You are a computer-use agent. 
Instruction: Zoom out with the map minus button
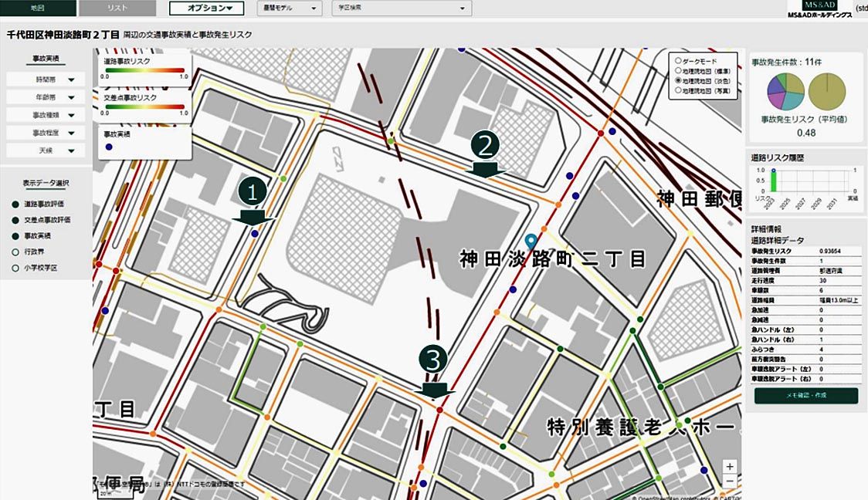coord(730,481)
